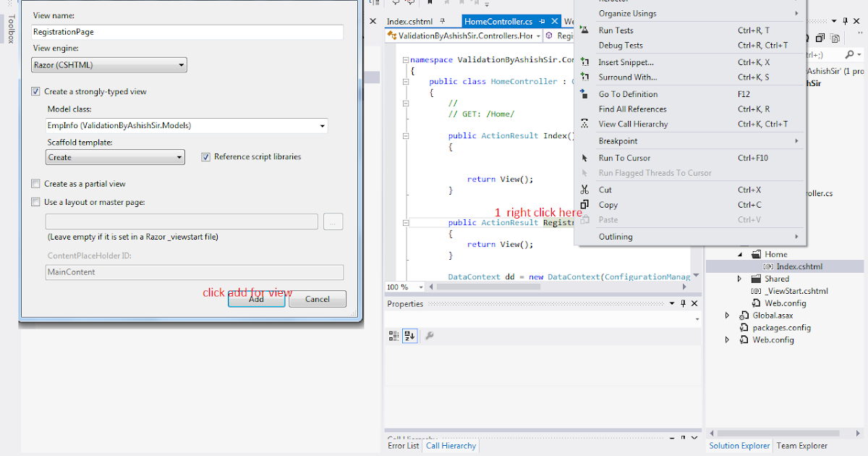Open the Model class EmpInfo dropdown
Viewport: 868px width, 456px height.
(187, 126)
